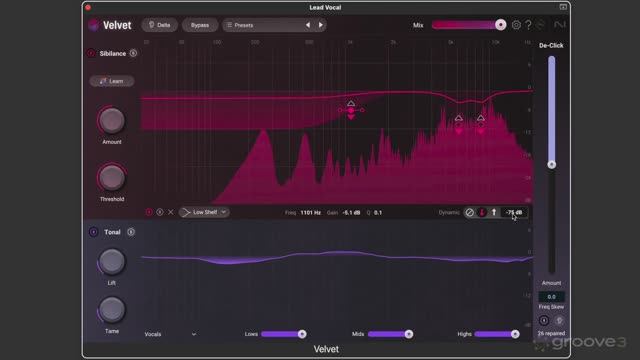Click the Native Instruments logo icon
The image size is (640, 360).
560,25
